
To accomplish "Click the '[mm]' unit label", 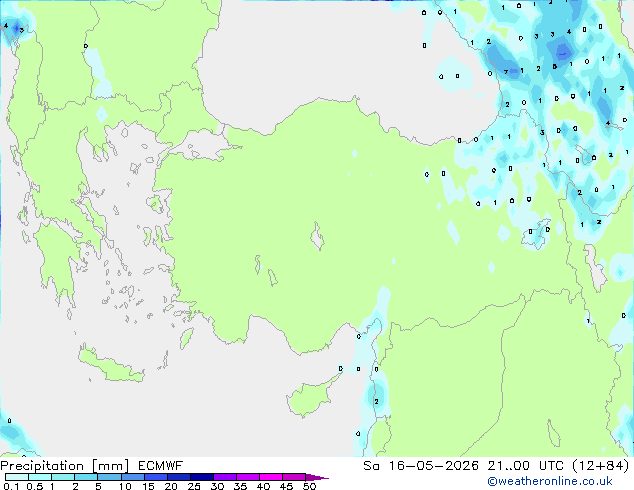I will tap(110, 466).
